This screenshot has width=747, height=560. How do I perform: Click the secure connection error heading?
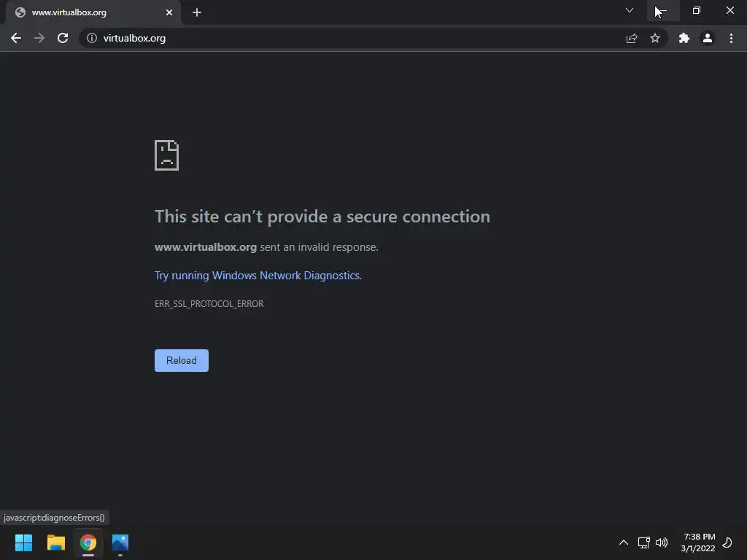pyautogui.click(x=322, y=217)
